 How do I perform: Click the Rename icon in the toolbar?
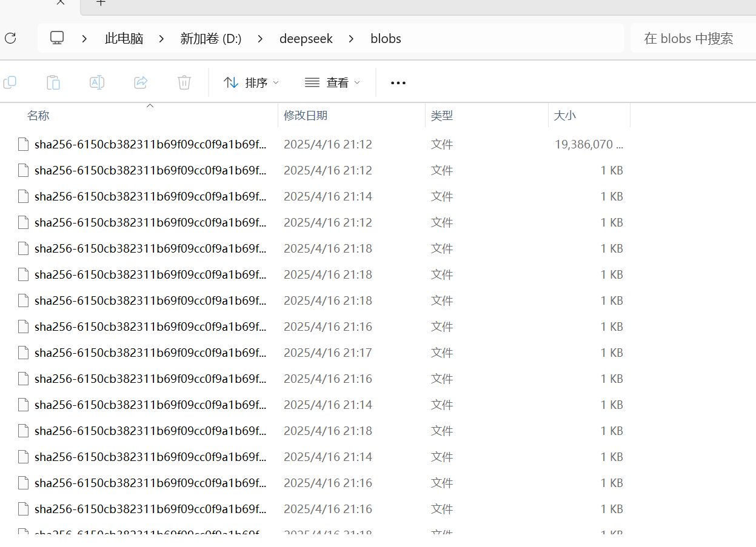(x=97, y=82)
